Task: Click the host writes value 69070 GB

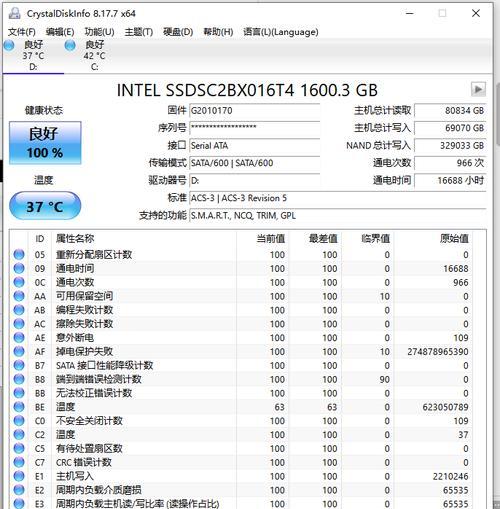Action: click(x=450, y=128)
